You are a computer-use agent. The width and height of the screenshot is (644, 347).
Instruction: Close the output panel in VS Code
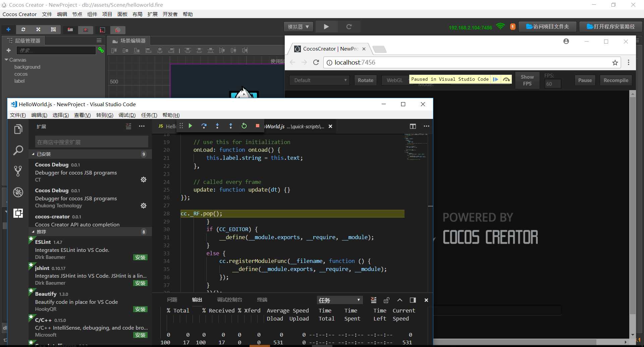[426, 300]
